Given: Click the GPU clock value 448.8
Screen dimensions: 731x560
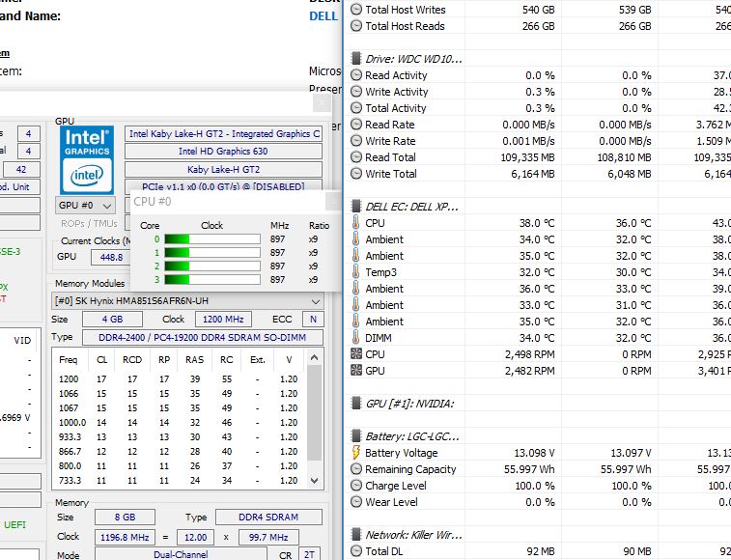Looking at the screenshot, I should [111, 257].
